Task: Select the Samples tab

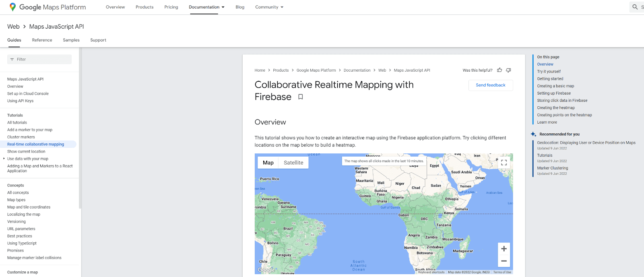Action: [71, 40]
